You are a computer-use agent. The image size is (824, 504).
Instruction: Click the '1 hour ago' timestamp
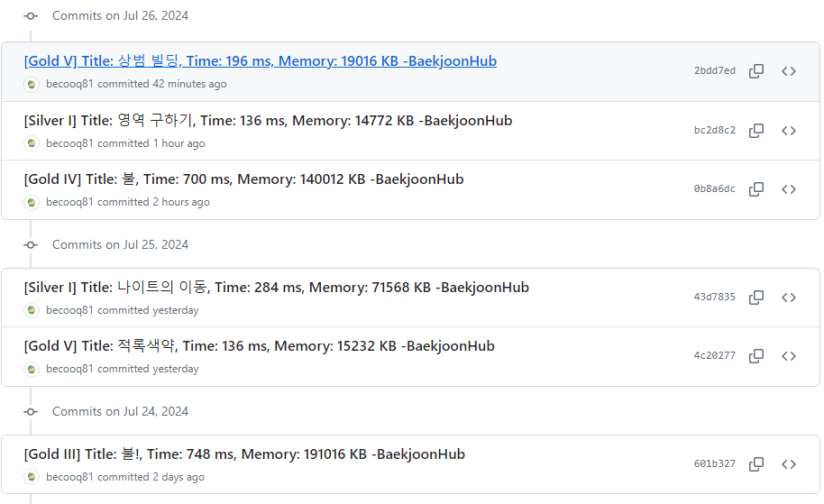click(179, 143)
